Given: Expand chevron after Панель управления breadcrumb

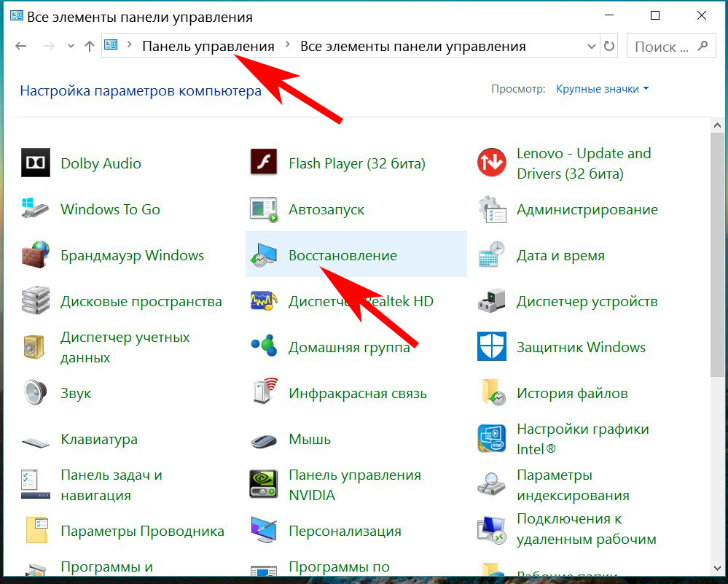Looking at the screenshot, I should click(287, 45).
